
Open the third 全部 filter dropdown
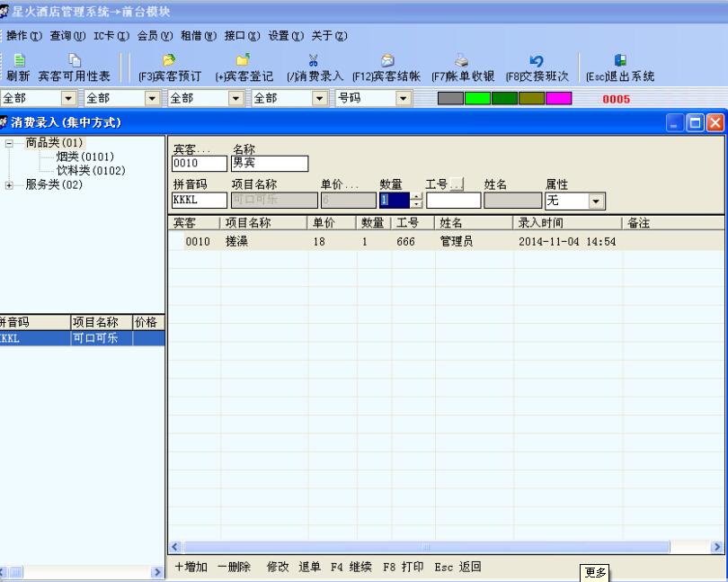coord(235,98)
